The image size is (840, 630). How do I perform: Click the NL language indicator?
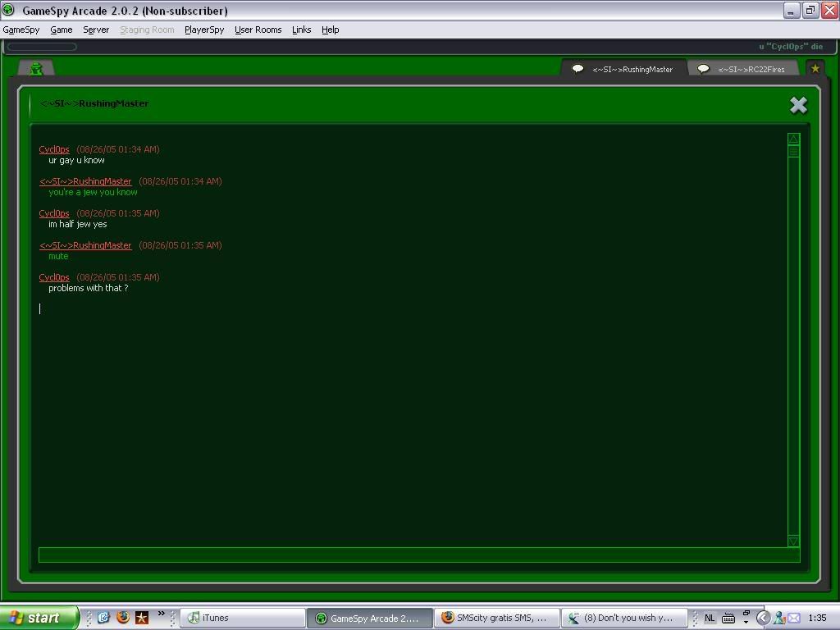point(710,618)
